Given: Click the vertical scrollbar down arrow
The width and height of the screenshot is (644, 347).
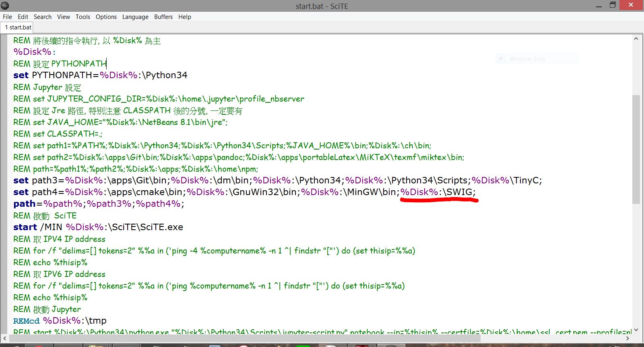Looking at the screenshot, I should 636,329.
